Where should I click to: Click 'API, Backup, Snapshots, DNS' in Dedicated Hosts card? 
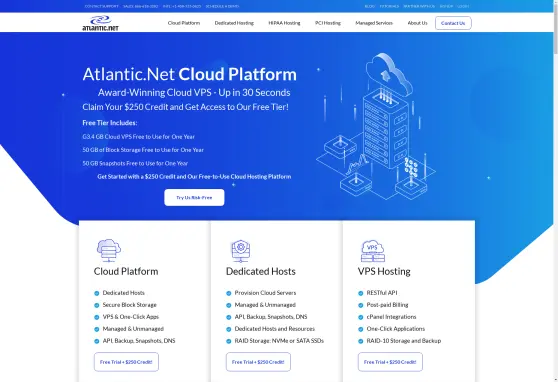pyautogui.click(x=271, y=317)
